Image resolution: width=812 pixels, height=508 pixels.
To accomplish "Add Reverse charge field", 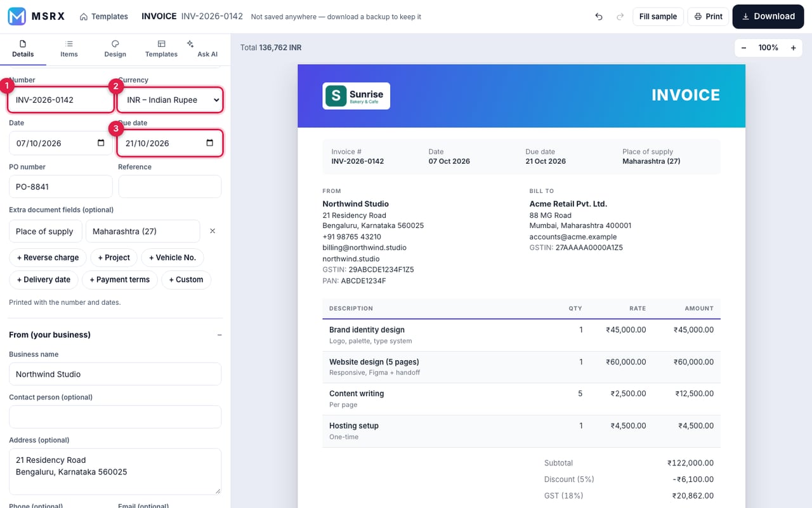I will [x=48, y=257].
